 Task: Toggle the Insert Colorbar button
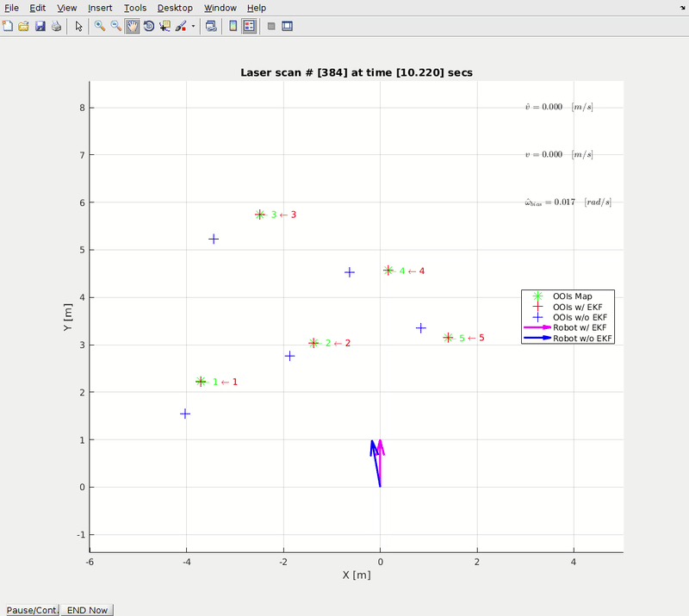point(233,27)
